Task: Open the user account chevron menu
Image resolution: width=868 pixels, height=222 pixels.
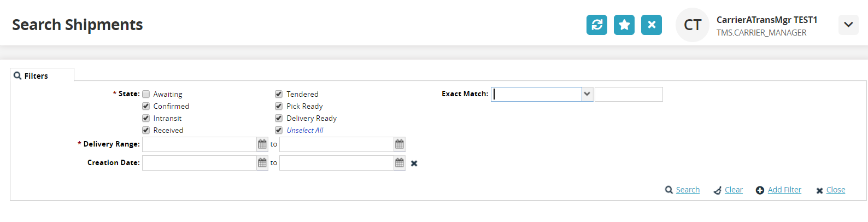Action: coord(848,25)
